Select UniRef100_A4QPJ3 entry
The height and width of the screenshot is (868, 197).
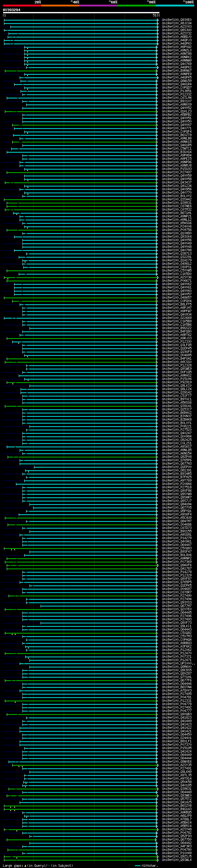[177, 40]
